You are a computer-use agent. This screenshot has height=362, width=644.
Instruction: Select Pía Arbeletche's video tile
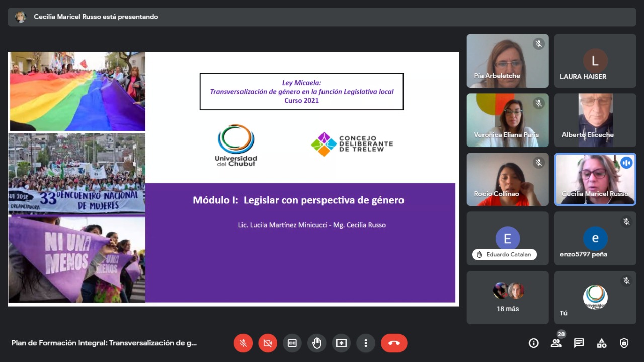coord(507,60)
